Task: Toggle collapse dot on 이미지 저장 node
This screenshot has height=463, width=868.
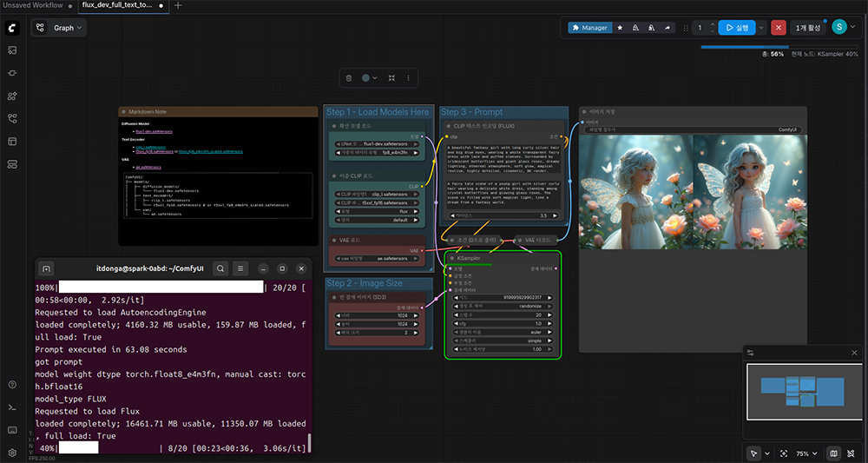Action: (x=583, y=112)
